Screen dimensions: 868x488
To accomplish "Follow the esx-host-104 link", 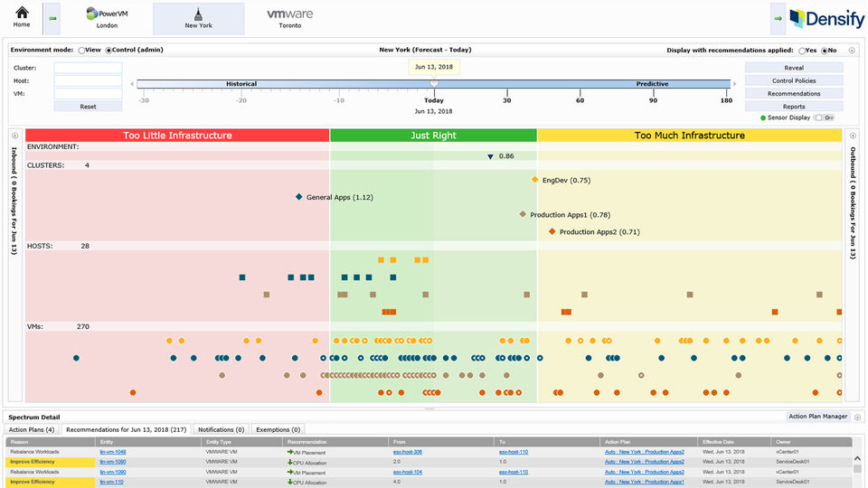I will pyautogui.click(x=408, y=472).
